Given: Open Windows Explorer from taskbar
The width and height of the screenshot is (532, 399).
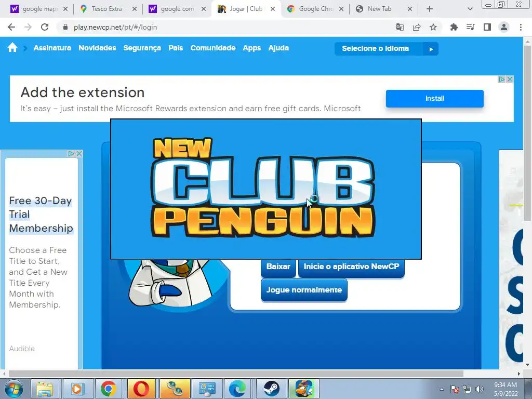Looking at the screenshot, I should [45, 389].
